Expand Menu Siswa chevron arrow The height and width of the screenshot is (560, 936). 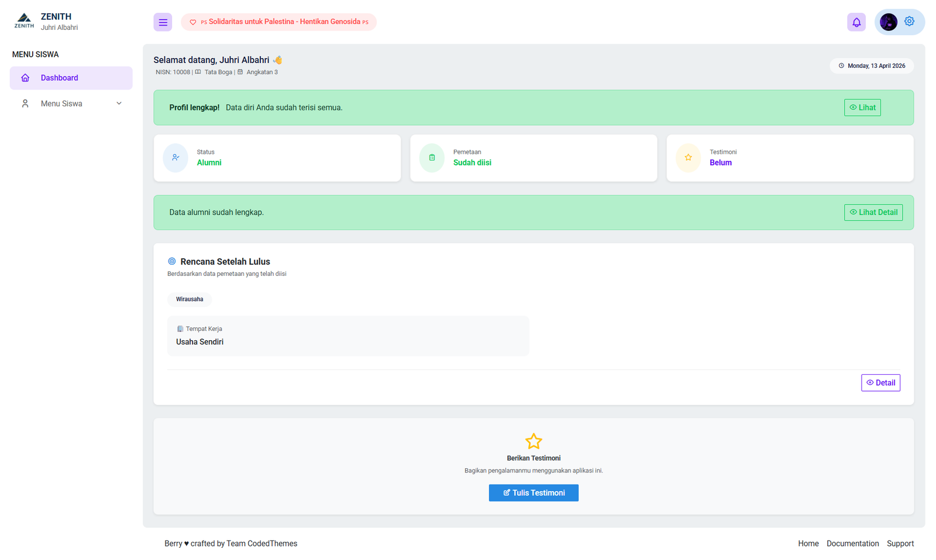pyautogui.click(x=119, y=103)
